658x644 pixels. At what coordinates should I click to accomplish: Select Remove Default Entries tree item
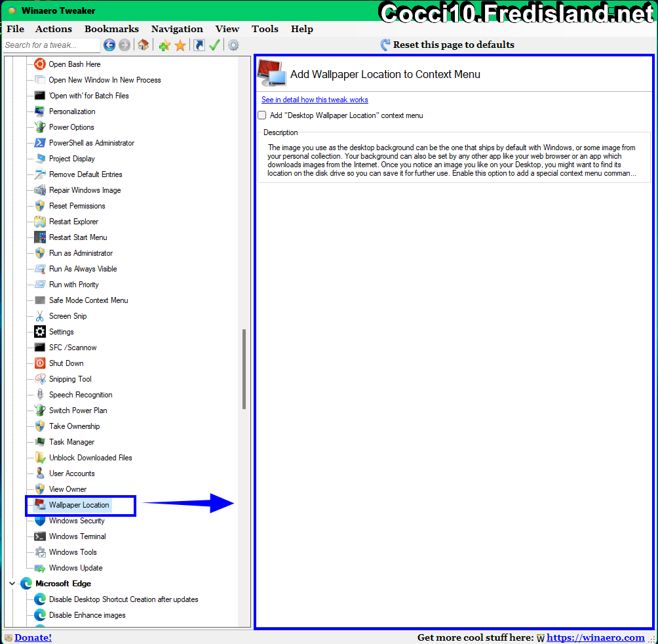point(86,174)
